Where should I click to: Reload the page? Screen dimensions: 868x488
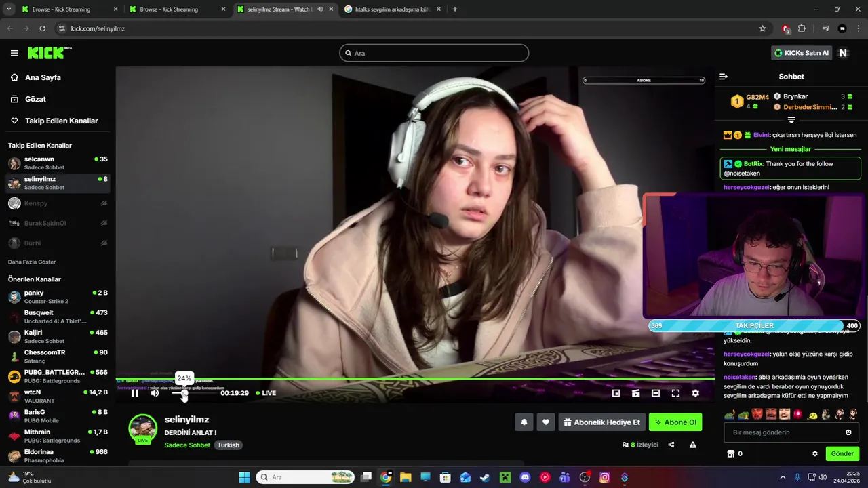pyautogui.click(x=42, y=28)
